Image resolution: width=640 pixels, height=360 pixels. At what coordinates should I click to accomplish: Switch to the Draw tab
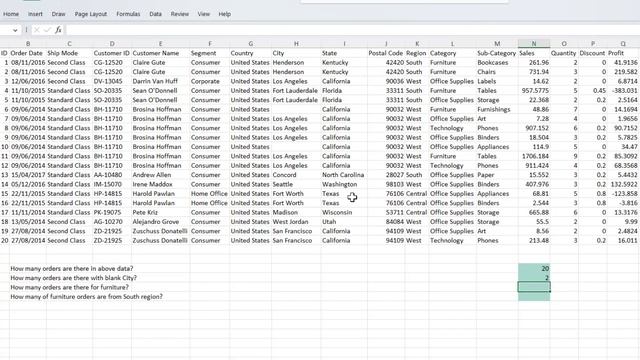coord(58,14)
